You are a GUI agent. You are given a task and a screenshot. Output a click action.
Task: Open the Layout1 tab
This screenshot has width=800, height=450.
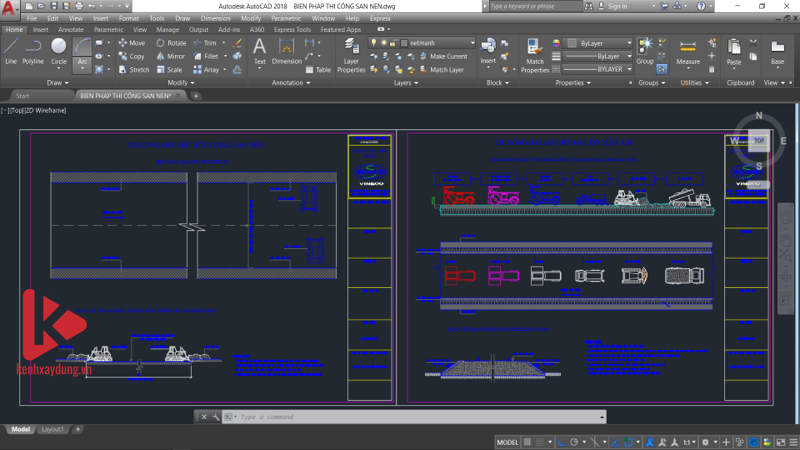click(52, 429)
